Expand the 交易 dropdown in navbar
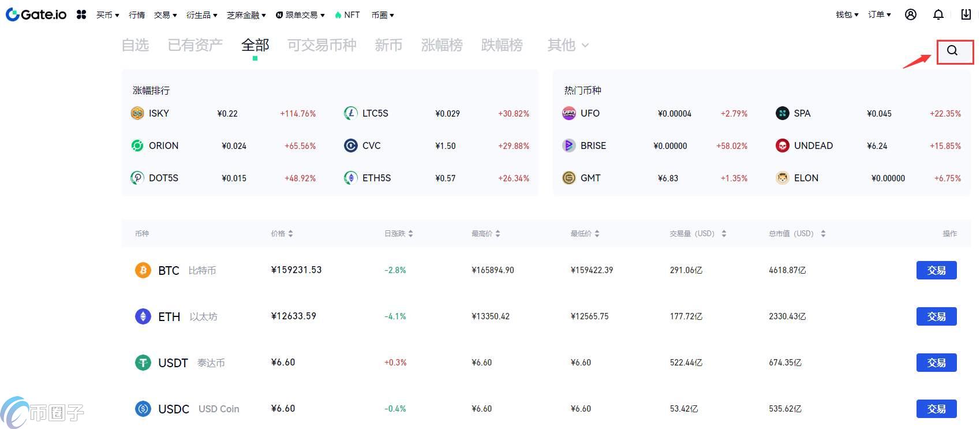 165,15
